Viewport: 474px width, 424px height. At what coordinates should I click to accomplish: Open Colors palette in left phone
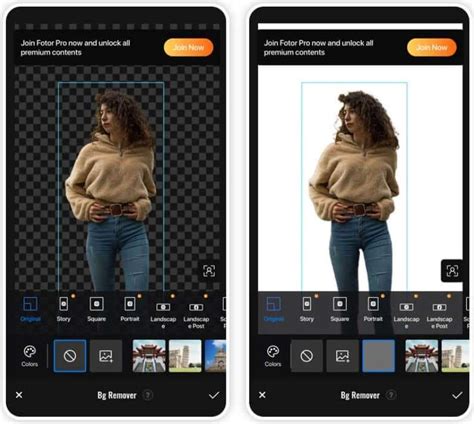(29, 356)
